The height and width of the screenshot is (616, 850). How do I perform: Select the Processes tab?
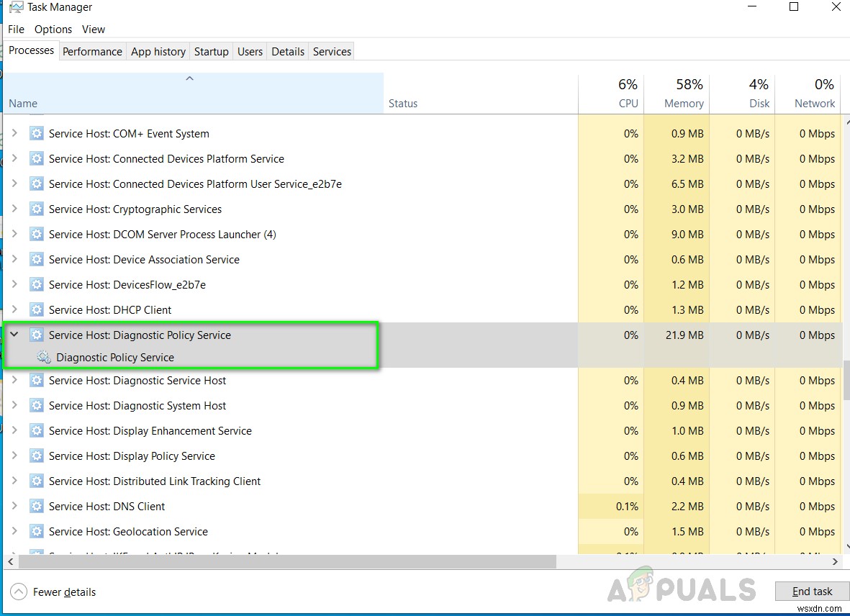click(31, 50)
